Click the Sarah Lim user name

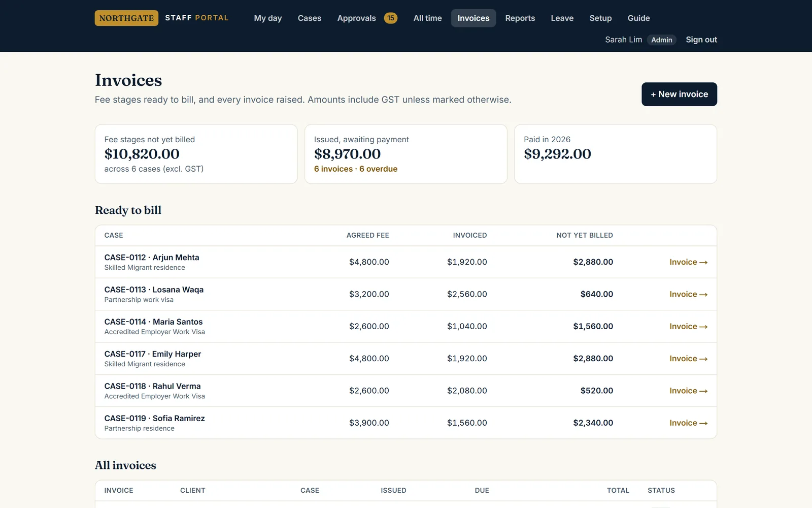pyautogui.click(x=623, y=40)
